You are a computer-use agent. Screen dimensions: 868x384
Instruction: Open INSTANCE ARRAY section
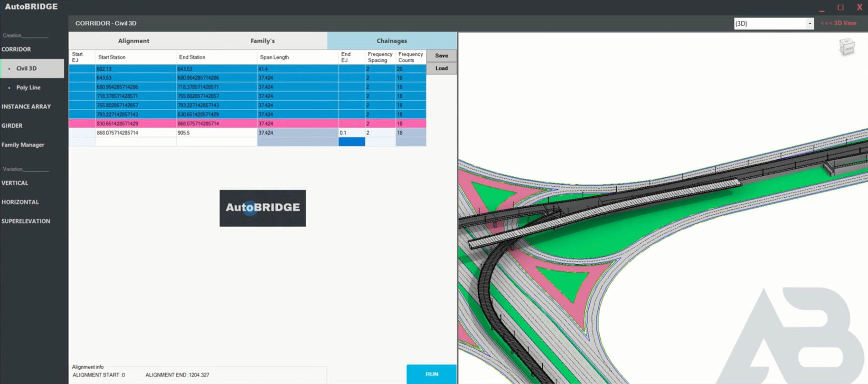(26, 106)
